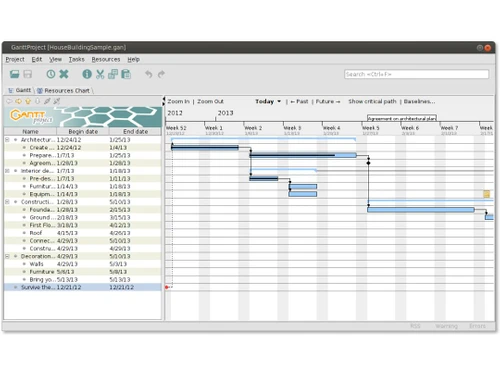Click the Today button
Viewport: 500px width, 375px height.
click(x=264, y=101)
